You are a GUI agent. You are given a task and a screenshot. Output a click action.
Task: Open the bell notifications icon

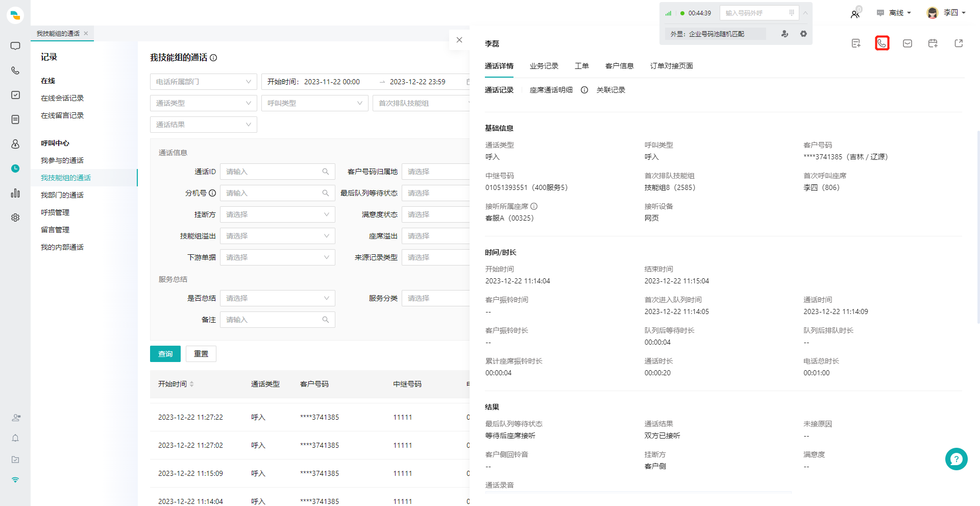pyautogui.click(x=15, y=438)
